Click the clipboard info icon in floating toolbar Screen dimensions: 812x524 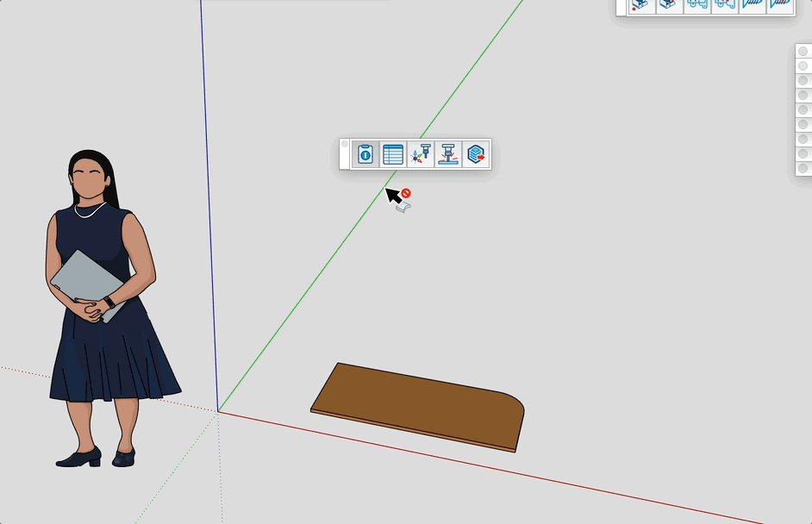[365, 154]
